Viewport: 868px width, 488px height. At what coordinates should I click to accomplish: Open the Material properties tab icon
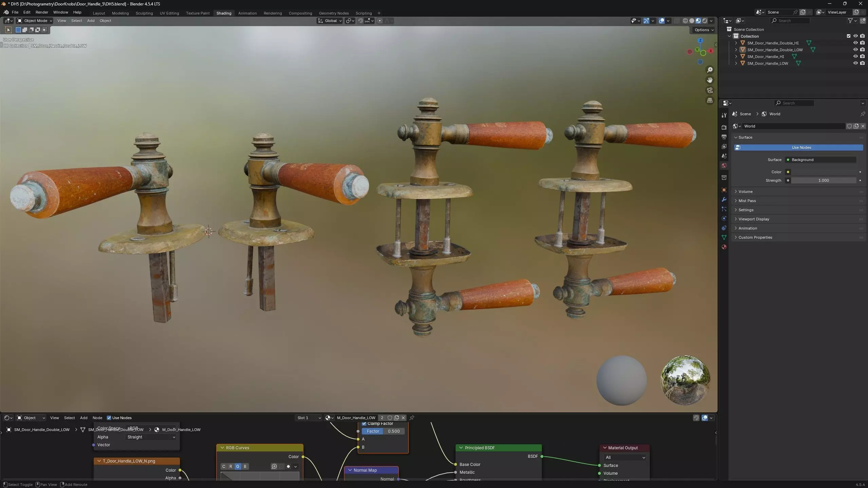point(724,247)
